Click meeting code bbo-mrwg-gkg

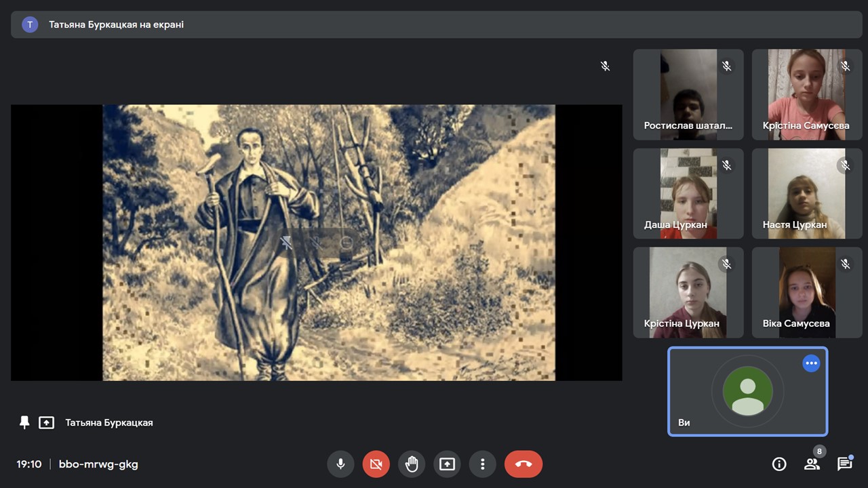pos(98,464)
